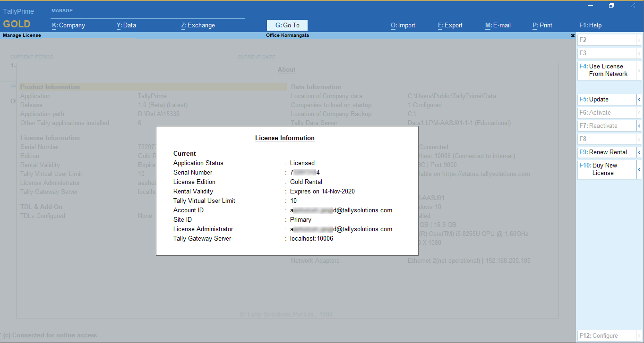Close the Manage License panel with X
Viewport: 644px width, 343px height.
pyautogui.click(x=573, y=35)
